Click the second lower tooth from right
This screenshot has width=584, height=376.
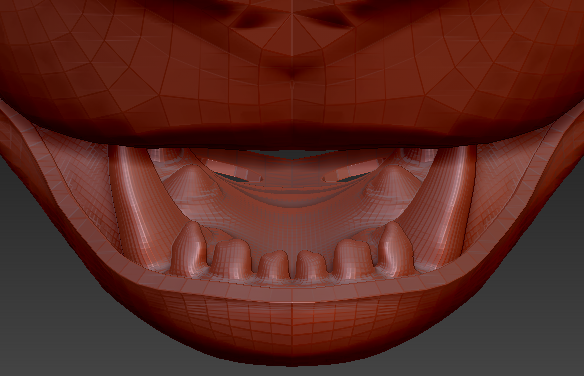[x=353, y=259]
